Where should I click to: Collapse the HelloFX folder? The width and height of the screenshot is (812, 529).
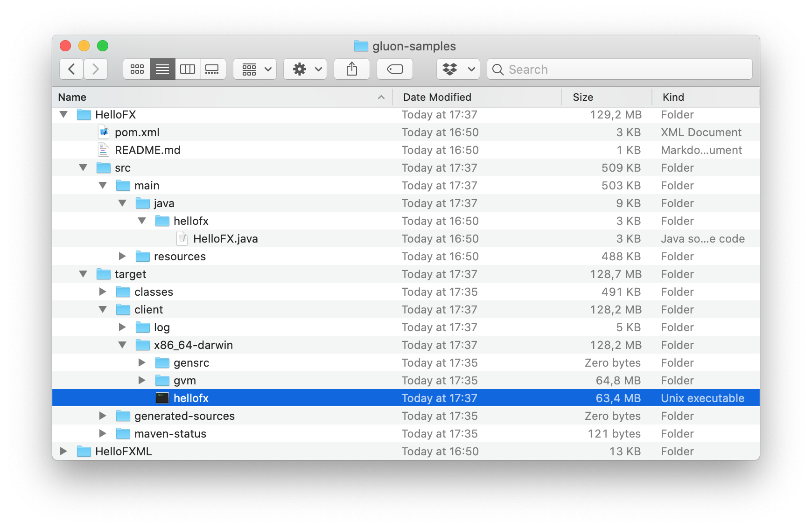pos(64,114)
